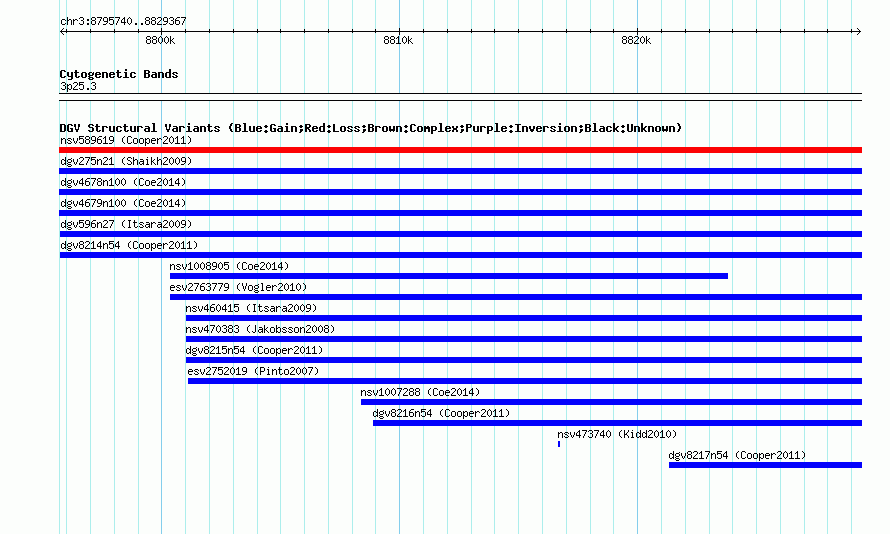
Task: Open esv2752019 (Pinto2007) label
Action: (x=253, y=371)
